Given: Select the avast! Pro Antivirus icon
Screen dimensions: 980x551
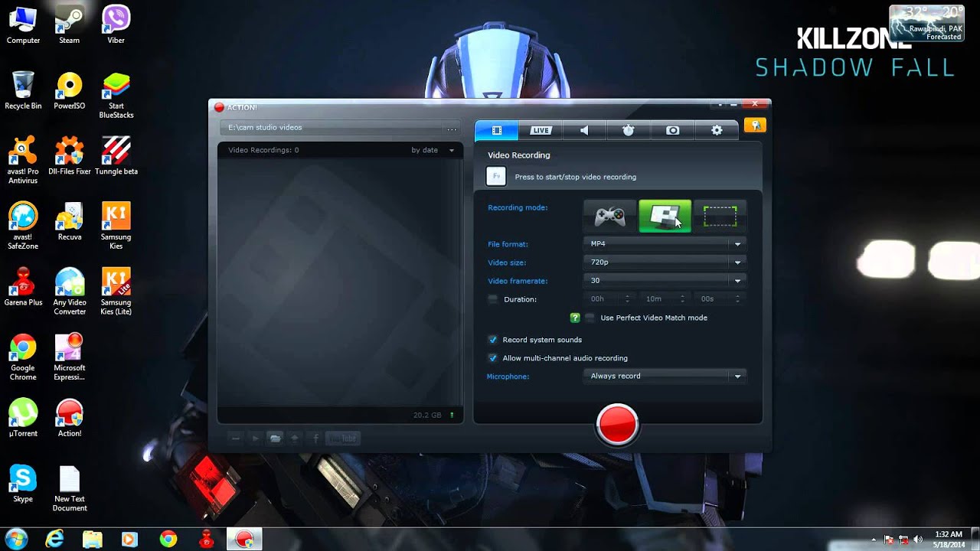Looking at the screenshot, I should (x=23, y=160).
